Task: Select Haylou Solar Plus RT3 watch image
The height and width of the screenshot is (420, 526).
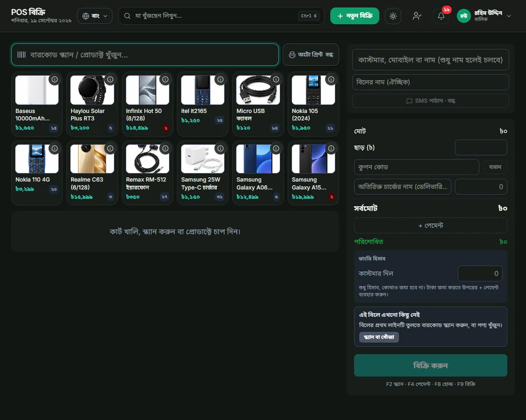Action: pyautogui.click(x=92, y=90)
